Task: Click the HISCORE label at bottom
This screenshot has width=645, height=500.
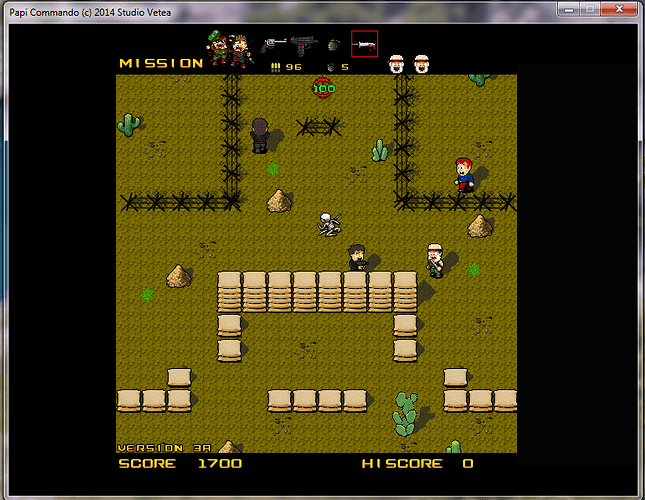Action: point(402,463)
